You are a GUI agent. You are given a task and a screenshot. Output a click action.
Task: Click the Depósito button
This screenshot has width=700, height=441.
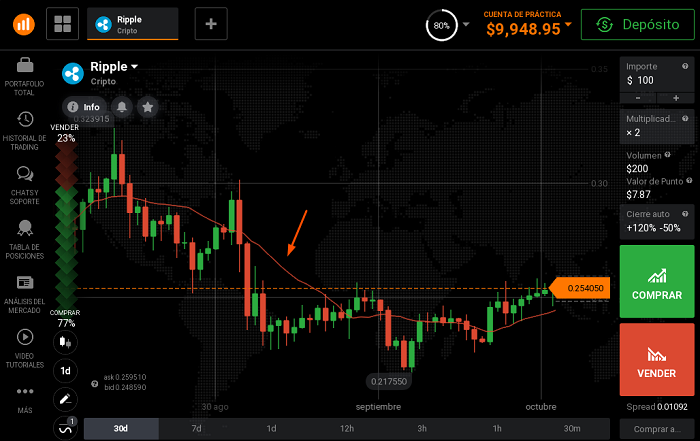[x=638, y=25]
